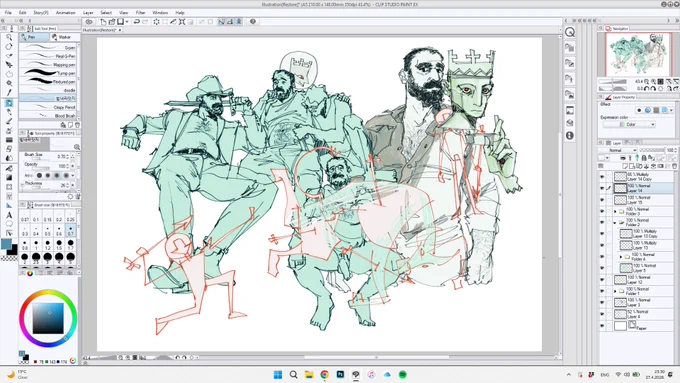Image resolution: width=680 pixels, height=383 pixels.
Task: Hide Layer 13 Copy via eye icon
Action: (602, 234)
